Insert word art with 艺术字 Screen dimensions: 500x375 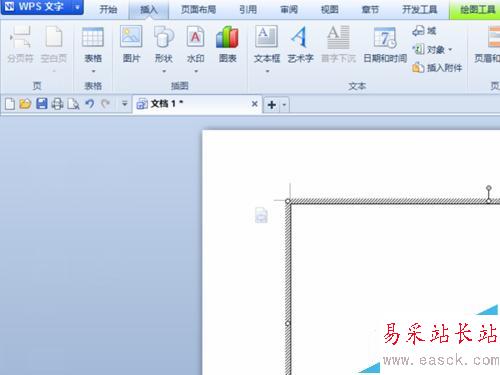point(300,44)
